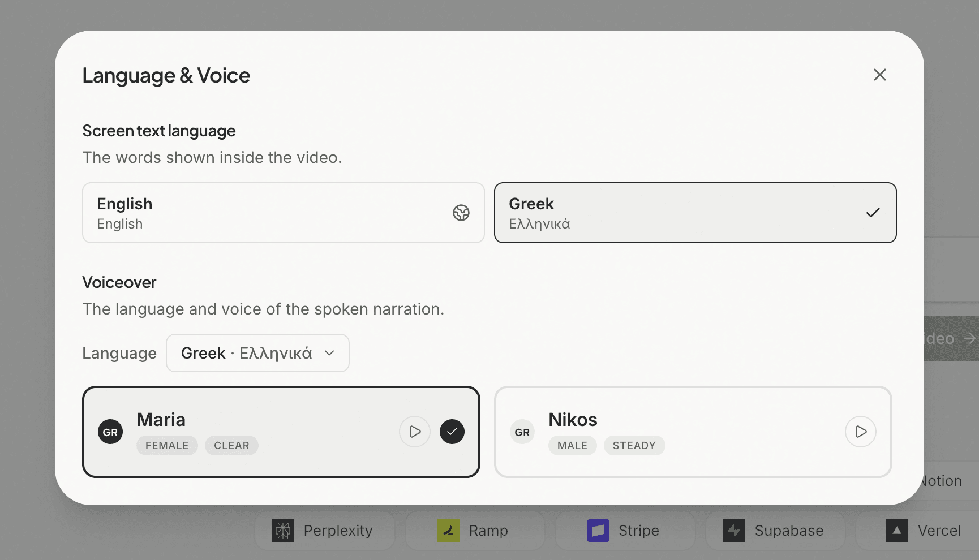Click the FEMALE tag on Maria
The width and height of the screenshot is (979, 560).
tap(167, 446)
